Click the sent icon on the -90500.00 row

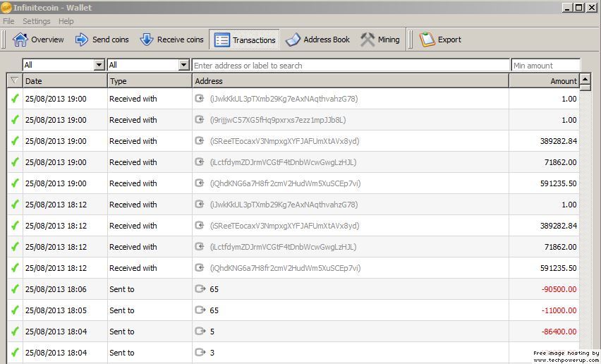pyautogui.click(x=200, y=289)
